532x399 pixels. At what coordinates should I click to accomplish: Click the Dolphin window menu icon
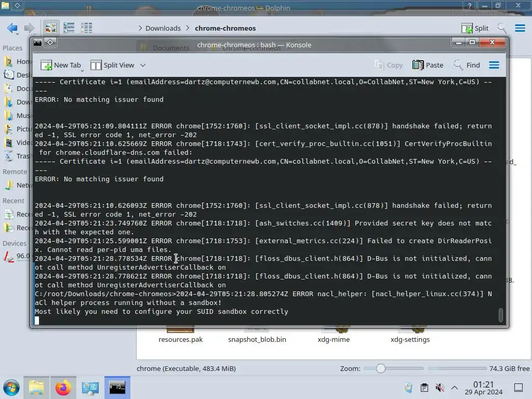coord(5,5)
